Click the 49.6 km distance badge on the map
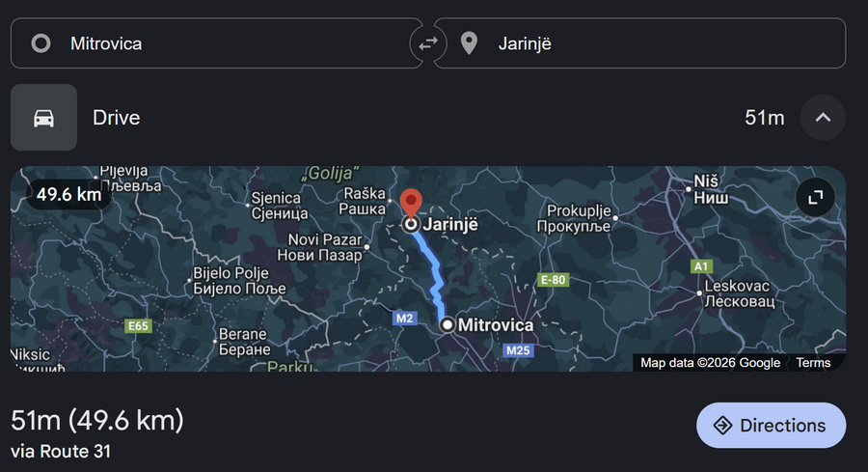 68,194
